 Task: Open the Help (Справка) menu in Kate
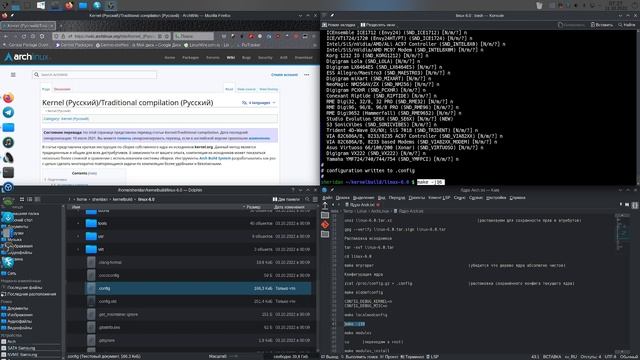[517, 198]
